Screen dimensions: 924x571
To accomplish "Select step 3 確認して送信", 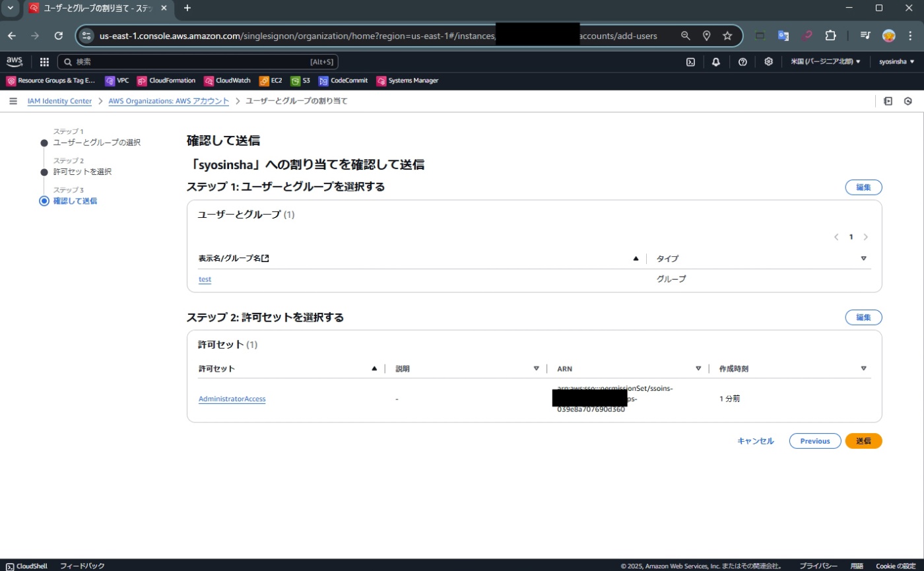I will tap(75, 201).
